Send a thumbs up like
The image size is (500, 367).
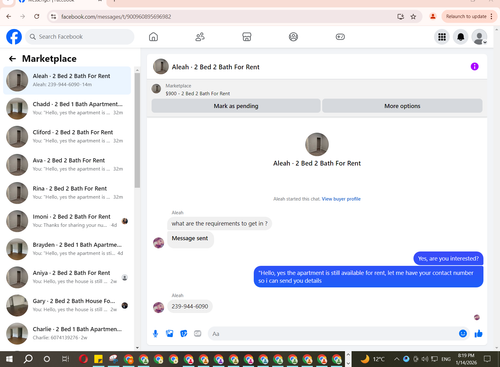click(x=478, y=333)
